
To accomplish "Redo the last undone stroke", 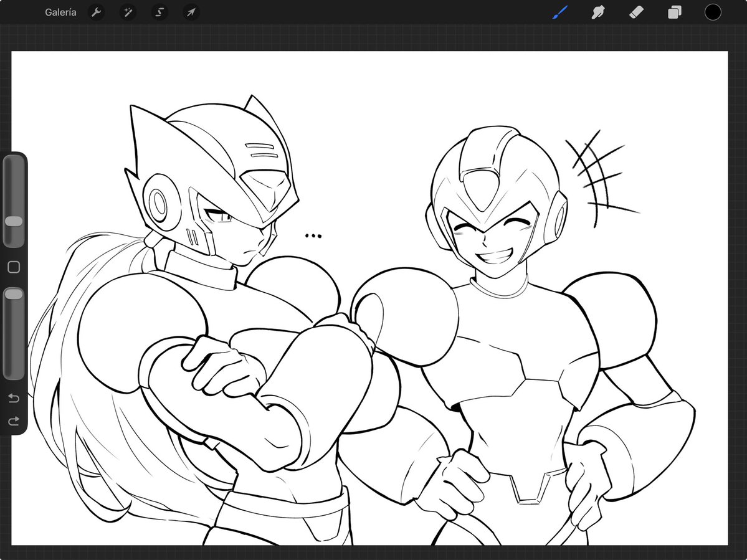I will click(14, 420).
